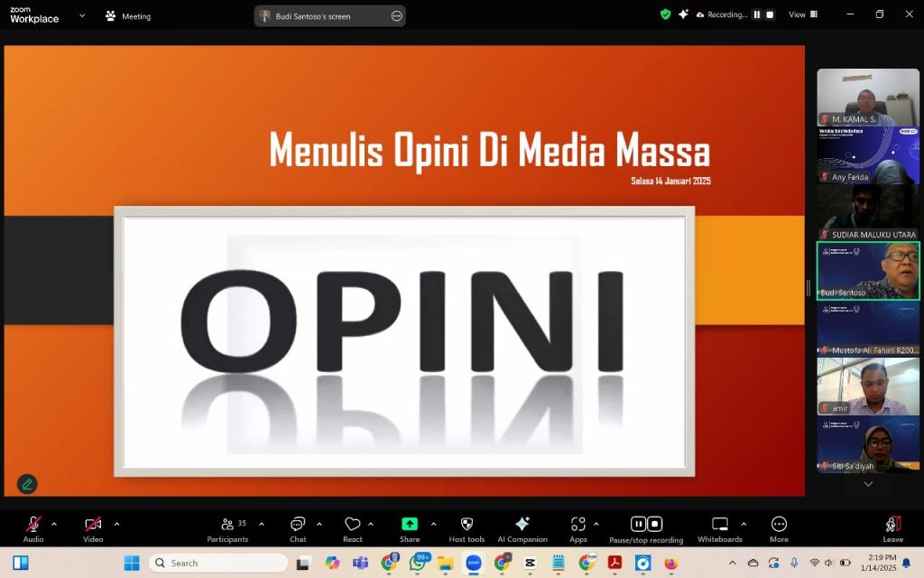Click the Leave button
This screenshot has height=578, width=924.
tap(892, 527)
